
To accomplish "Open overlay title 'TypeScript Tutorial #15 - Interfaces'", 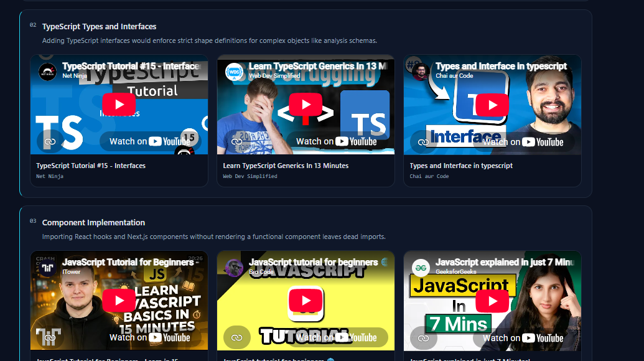I will [x=131, y=66].
